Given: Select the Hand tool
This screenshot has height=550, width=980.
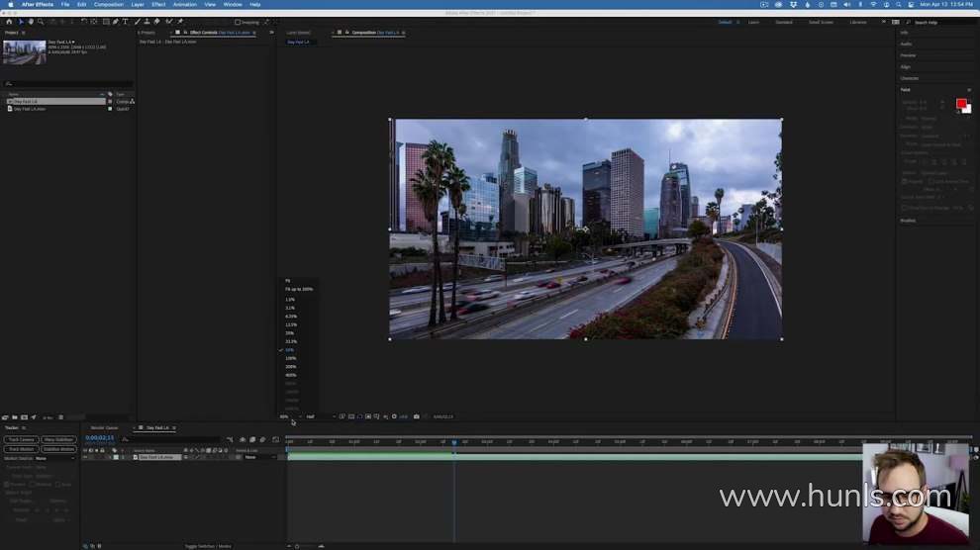Looking at the screenshot, I should pos(31,22).
